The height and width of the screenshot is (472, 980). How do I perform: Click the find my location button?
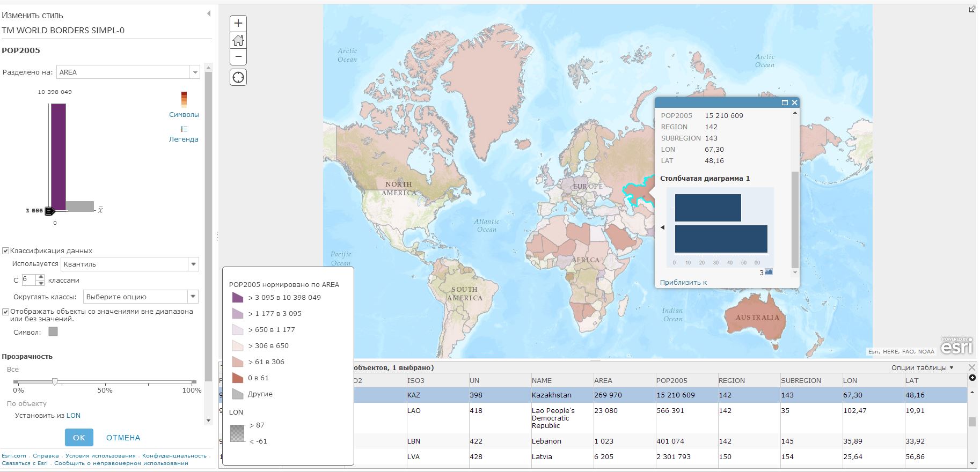tap(238, 78)
